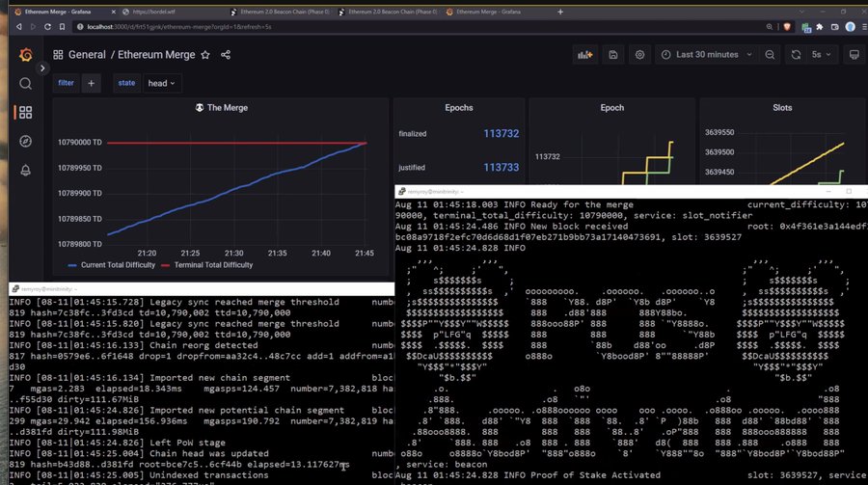Add a new ad hoc filter with plus

coord(92,83)
